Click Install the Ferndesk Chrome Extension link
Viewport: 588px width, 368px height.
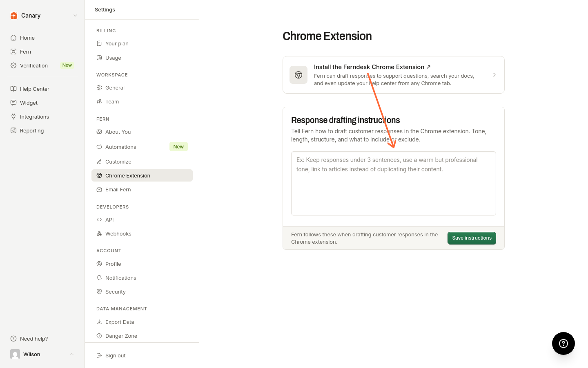pyautogui.click(x=372, y=67)
